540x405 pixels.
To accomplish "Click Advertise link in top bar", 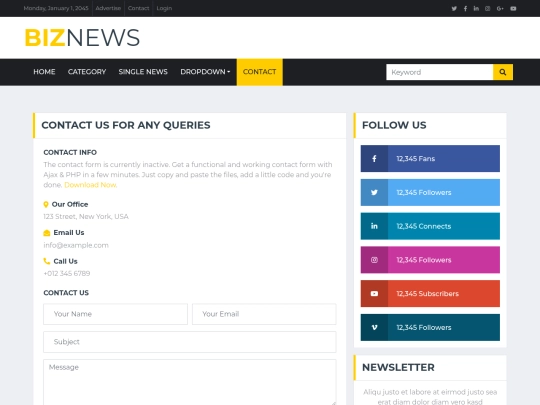I will coord(108,8).
